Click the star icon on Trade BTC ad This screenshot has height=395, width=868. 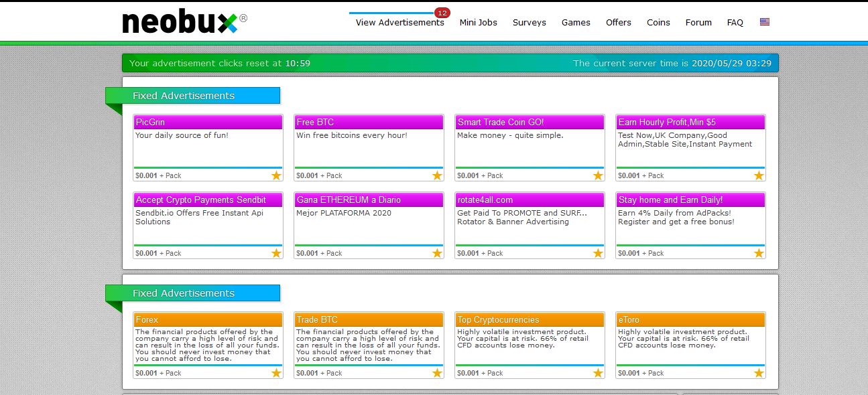[437, 373]
